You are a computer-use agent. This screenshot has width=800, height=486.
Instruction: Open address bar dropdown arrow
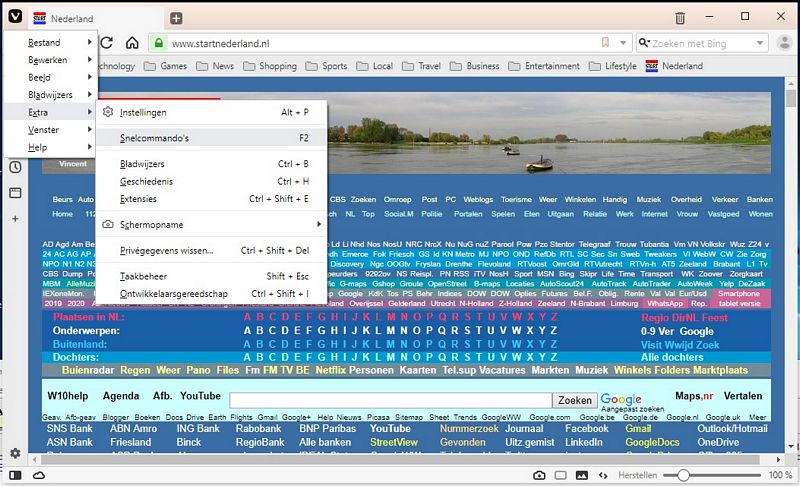[x=623, y=43]
